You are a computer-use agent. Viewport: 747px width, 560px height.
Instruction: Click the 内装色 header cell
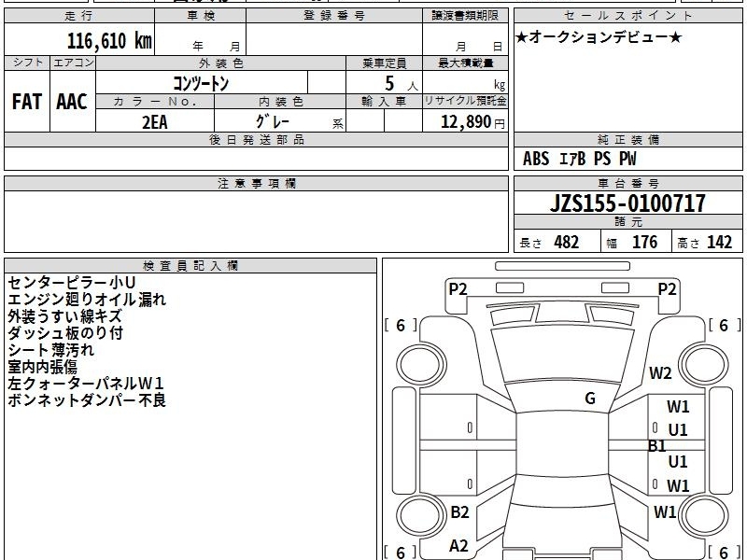tap(280, 102)
